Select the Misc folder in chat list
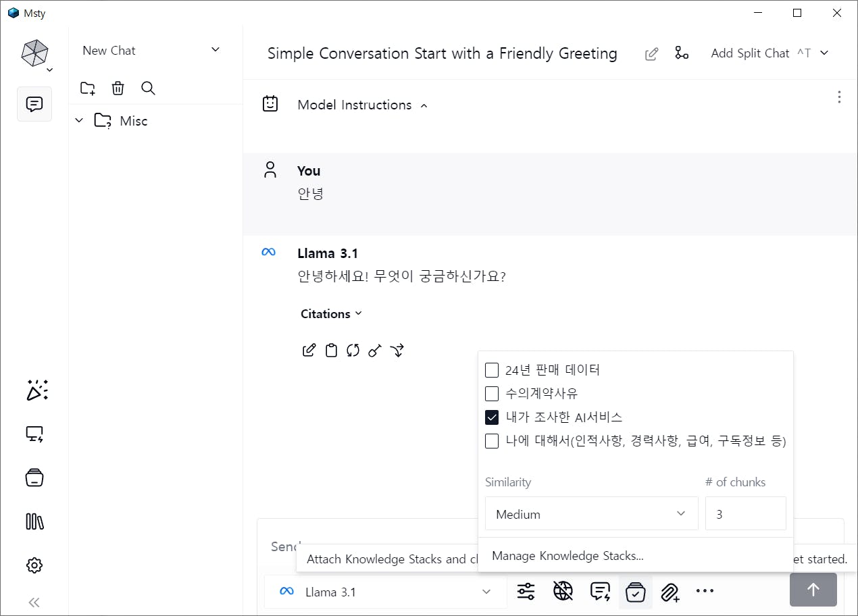Image resolution: width=858 pixels, height=616 pixels. [x=133, y=121]
